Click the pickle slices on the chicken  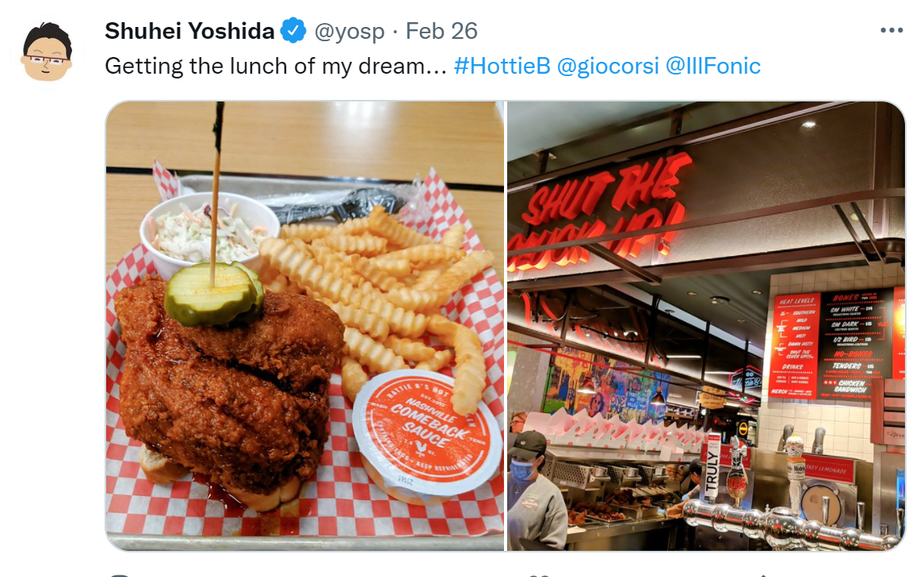[x=213, y=293]
